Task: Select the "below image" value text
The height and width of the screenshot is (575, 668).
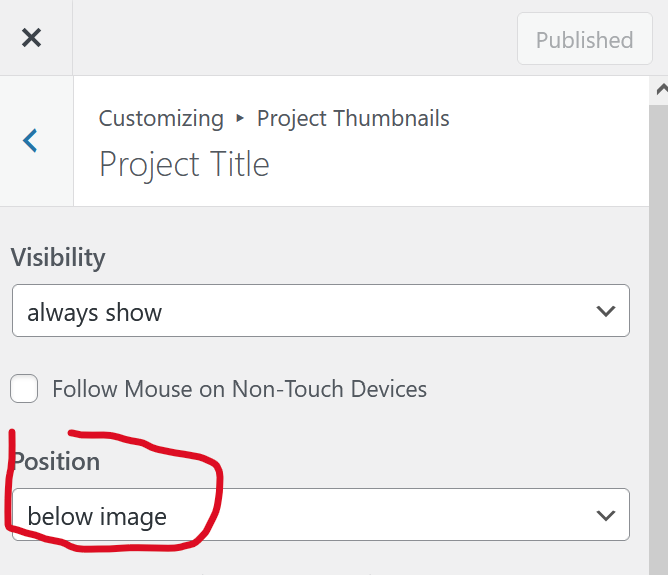Action: click(x=97, y=517)
